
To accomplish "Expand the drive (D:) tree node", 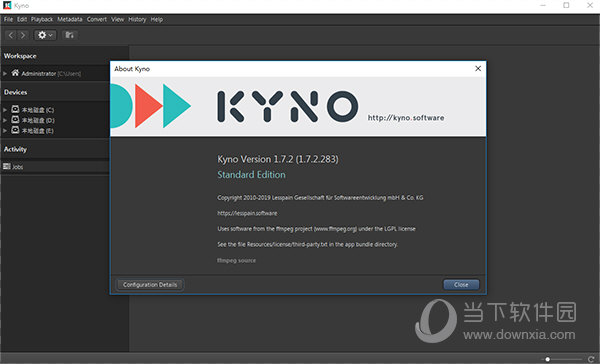I will tap(5, 120).
